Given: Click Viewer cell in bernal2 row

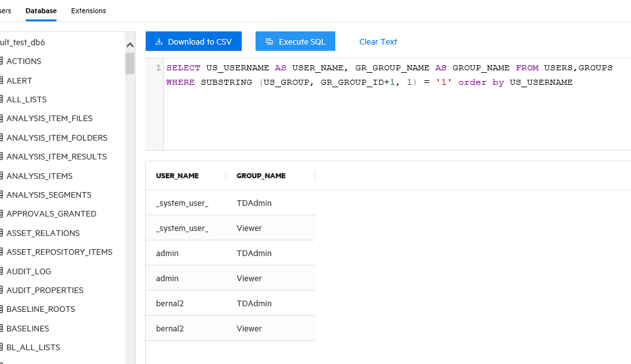Looking at the screenshot, I should [249, 328].
